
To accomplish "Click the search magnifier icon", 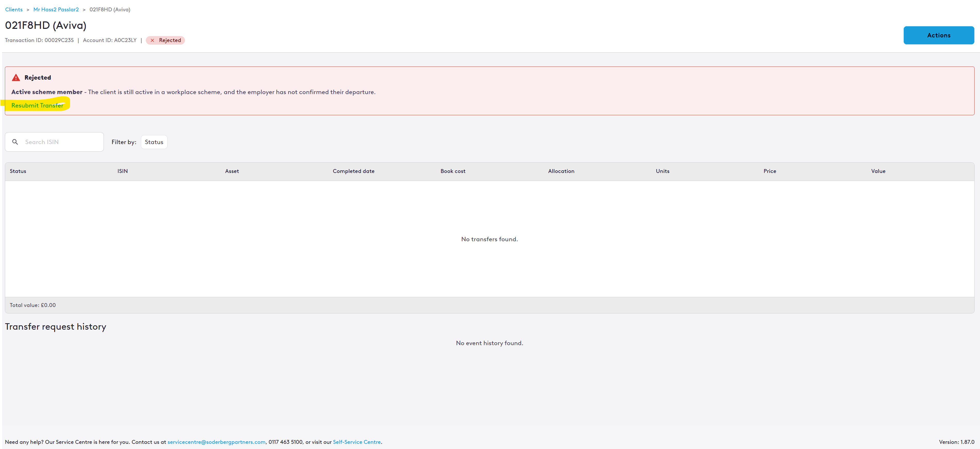I will coord(15,142).
